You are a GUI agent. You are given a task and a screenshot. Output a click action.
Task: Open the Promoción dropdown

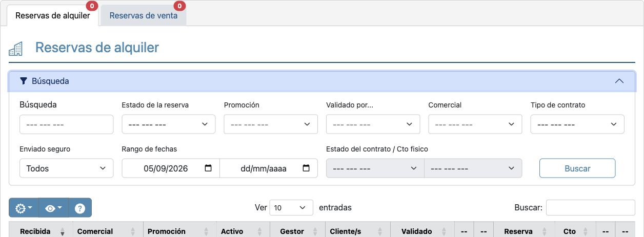click(271, 124)
